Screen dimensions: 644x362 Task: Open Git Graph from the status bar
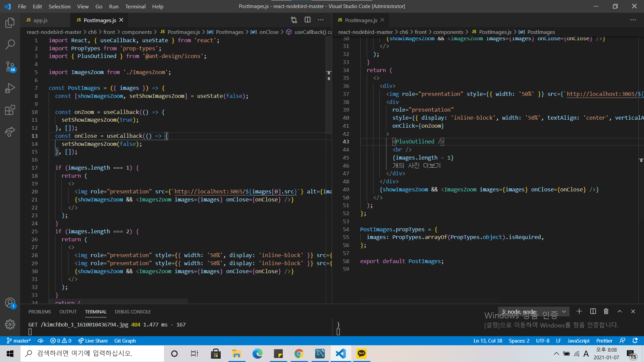tap(125, 341)
